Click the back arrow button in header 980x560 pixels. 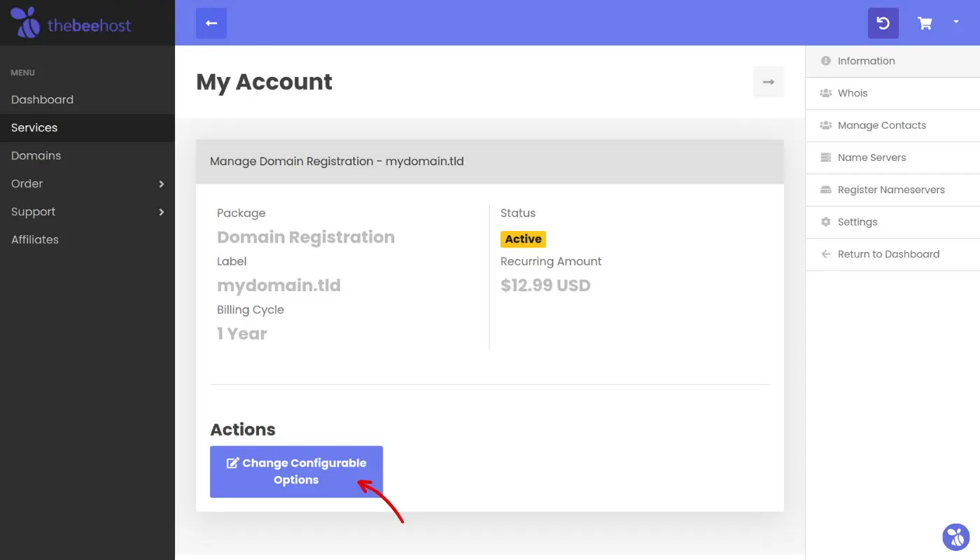coord(211,23)
